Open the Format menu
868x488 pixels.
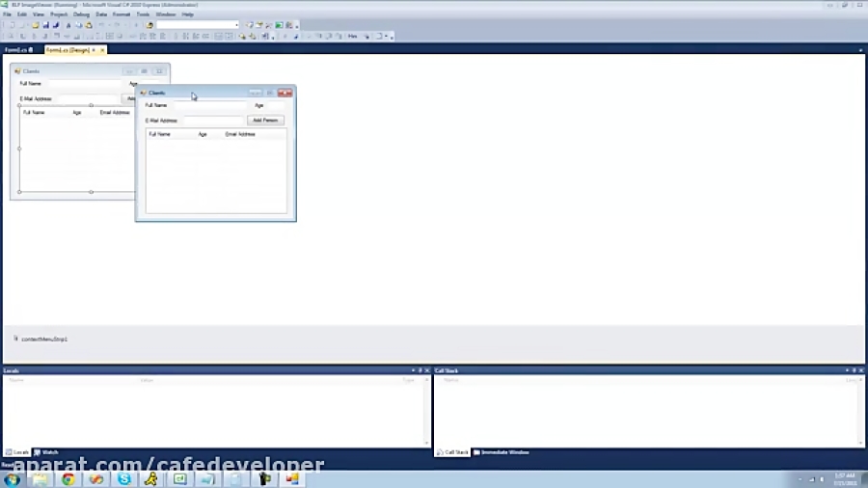pos(122,14)
